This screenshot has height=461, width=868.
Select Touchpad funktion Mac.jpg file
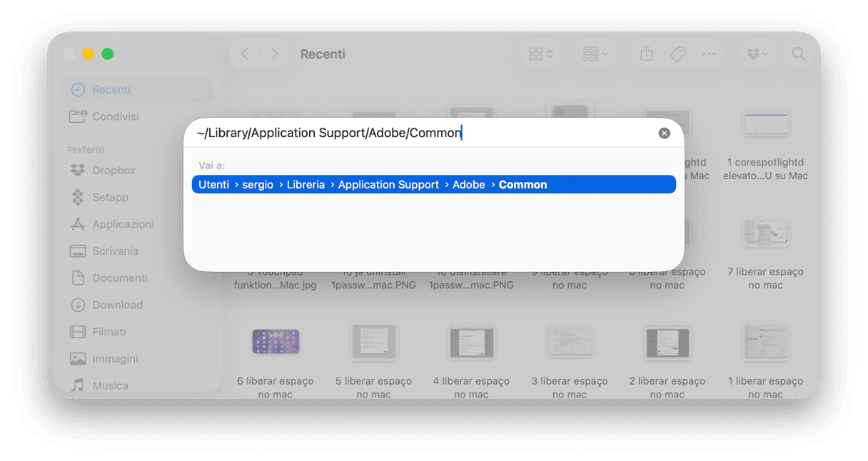[276, 278]
